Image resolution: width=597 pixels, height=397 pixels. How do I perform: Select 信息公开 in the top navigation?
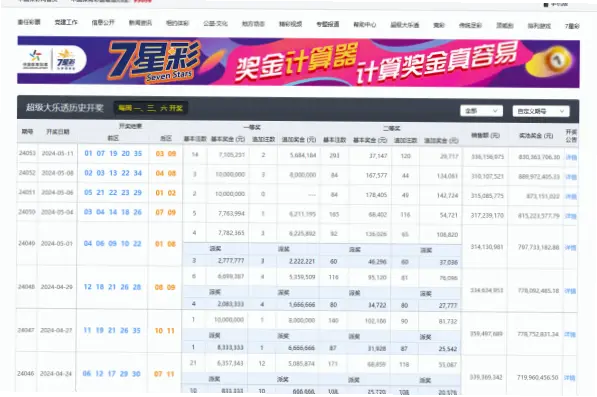[x=103, y=22]
